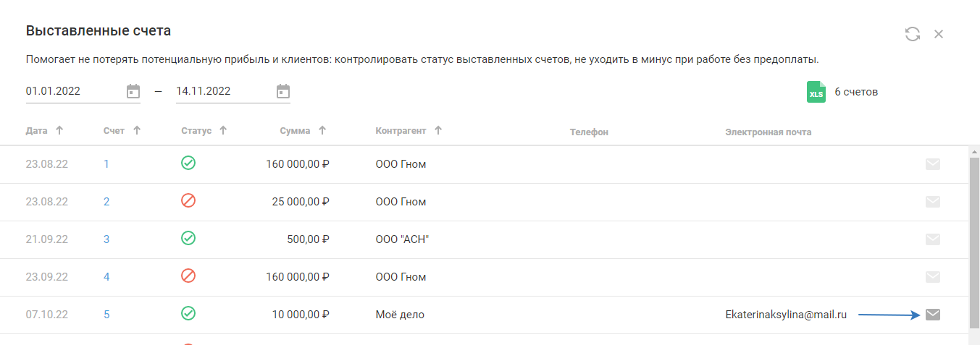The height and width of the screenshot is (345, 980).
Task: Open invoice number 3 link
Action: point(106,239)
